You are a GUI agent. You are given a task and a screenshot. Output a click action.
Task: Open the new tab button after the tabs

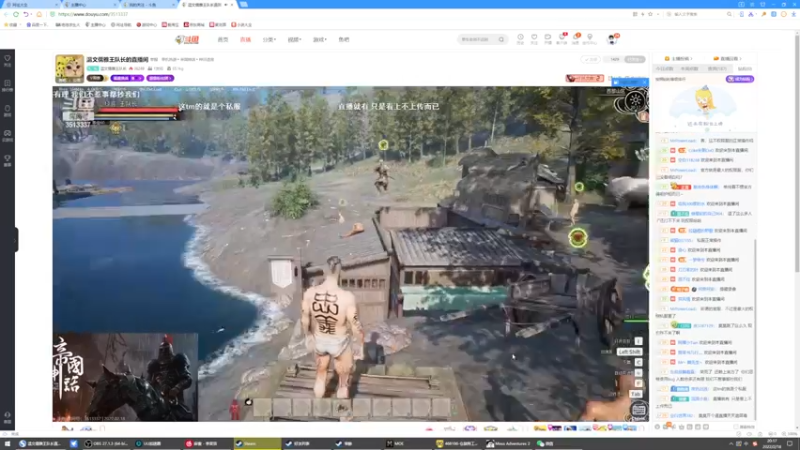click(x=244, y=4)
